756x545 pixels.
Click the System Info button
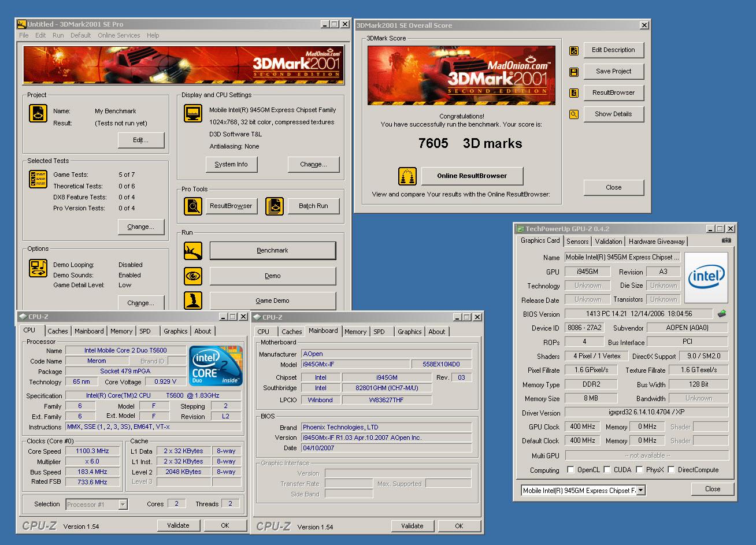[231, 164]
